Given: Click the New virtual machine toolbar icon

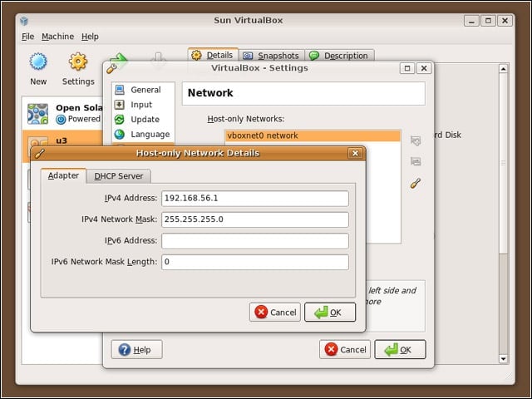Looking at the screenshot, I should [x=38, y=62].
